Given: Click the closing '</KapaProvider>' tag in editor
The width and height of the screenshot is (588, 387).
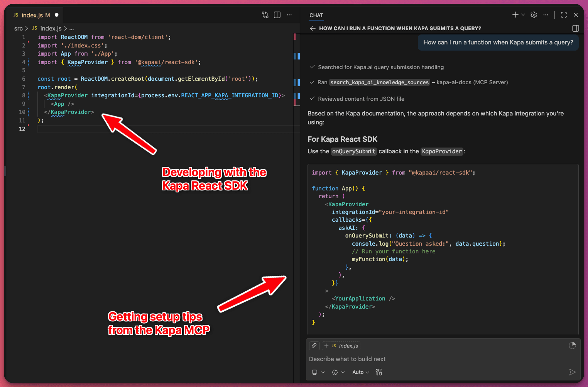Looking at the screenshot, I should click(x=69, y=112).
